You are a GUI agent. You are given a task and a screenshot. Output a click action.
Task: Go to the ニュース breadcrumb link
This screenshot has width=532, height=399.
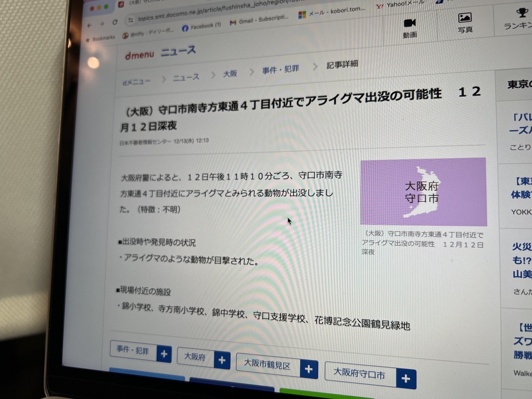pyautogui.click(x=186, y=77)
